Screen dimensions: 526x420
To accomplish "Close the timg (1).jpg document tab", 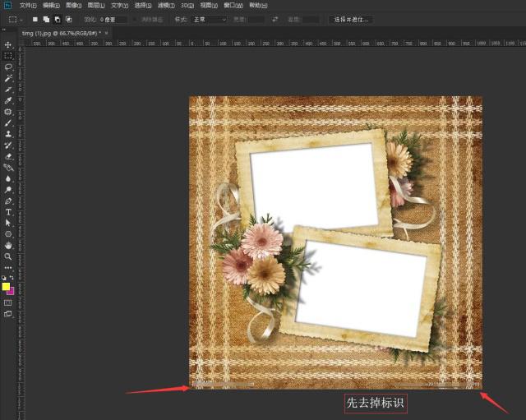I will click(106, 33).
